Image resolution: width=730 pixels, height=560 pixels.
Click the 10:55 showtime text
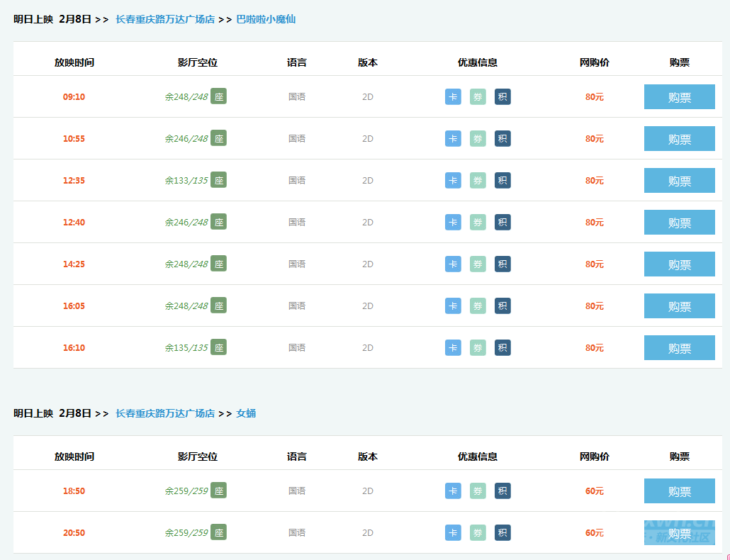74,138
